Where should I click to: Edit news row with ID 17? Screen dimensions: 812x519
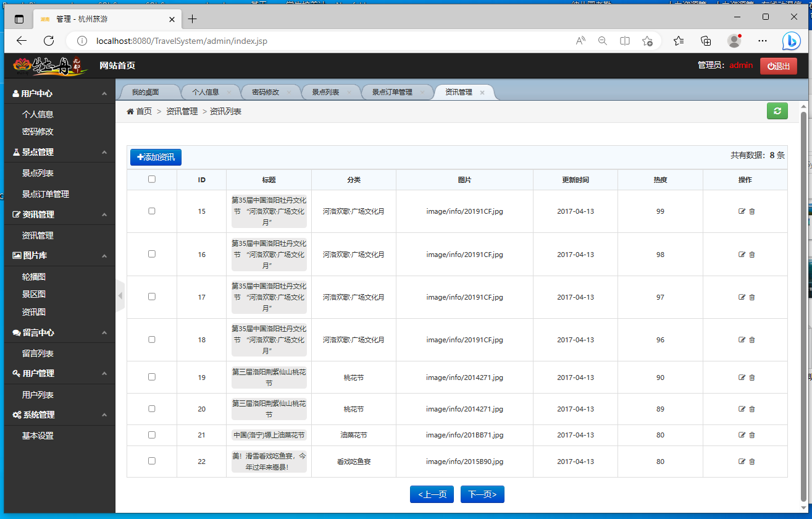(x=742, y=297)
